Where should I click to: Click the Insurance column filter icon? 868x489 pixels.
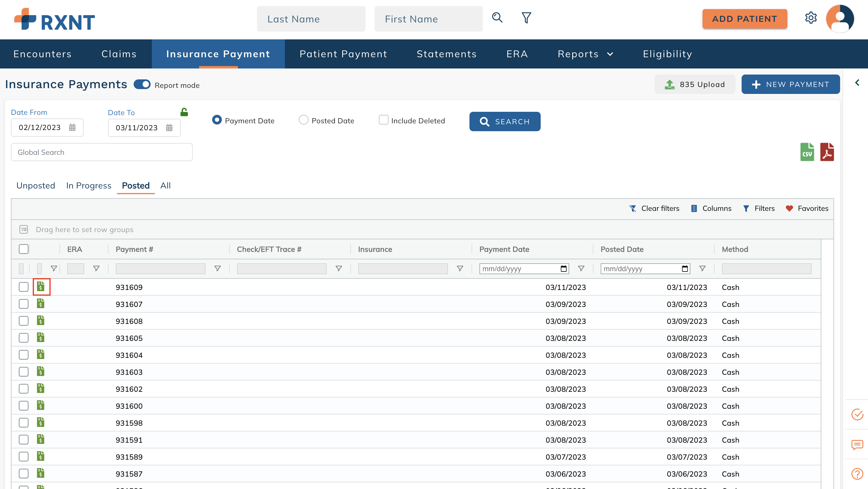(459, 268)
